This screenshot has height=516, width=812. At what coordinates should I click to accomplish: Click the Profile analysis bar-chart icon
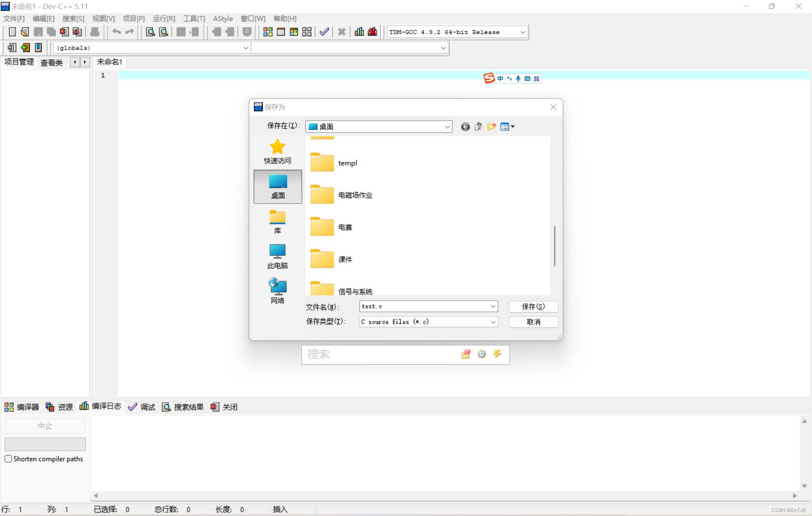tap(359, 32)
